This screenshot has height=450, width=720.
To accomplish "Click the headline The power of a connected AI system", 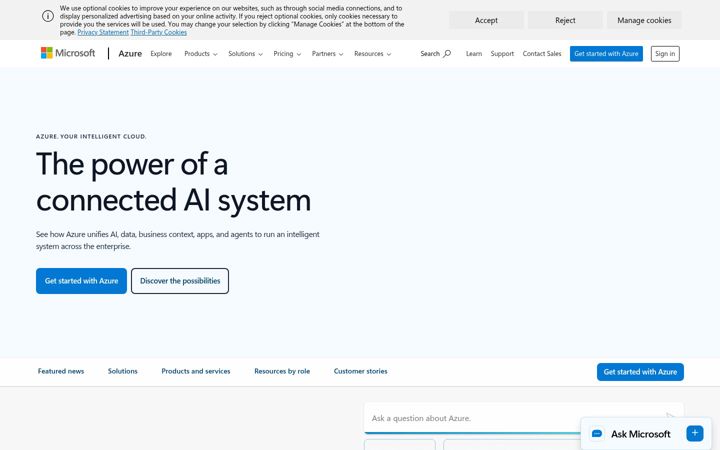I will [x=174, y=182].
